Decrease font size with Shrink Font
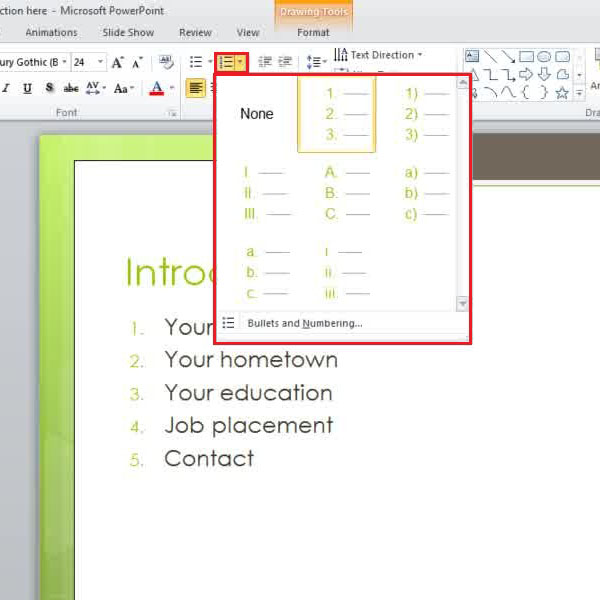Viewport: 600px width, 600px height. pos(137,62)
